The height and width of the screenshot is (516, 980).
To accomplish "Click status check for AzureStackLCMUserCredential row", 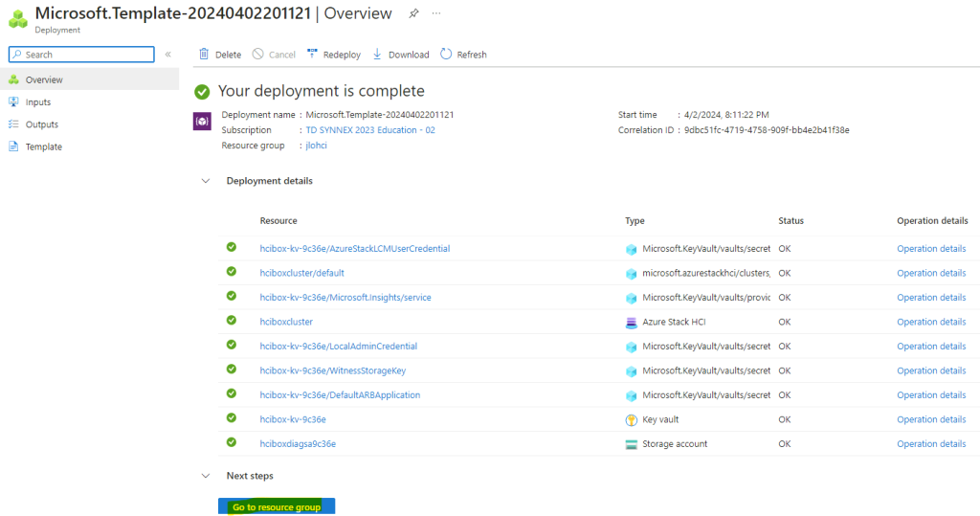I will point(232,247).
